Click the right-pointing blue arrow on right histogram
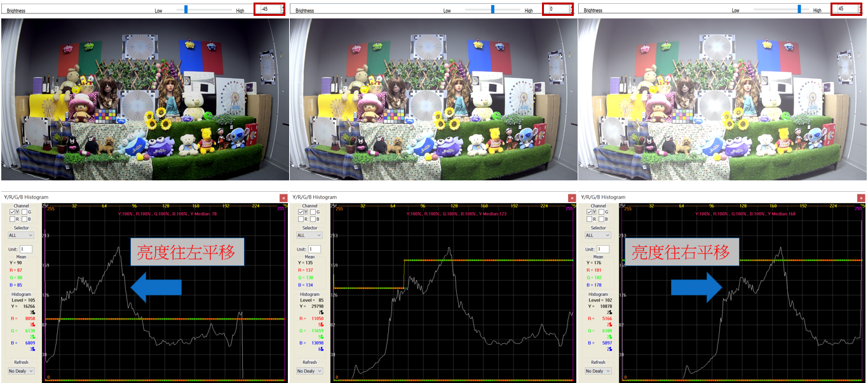 point(697,287)
